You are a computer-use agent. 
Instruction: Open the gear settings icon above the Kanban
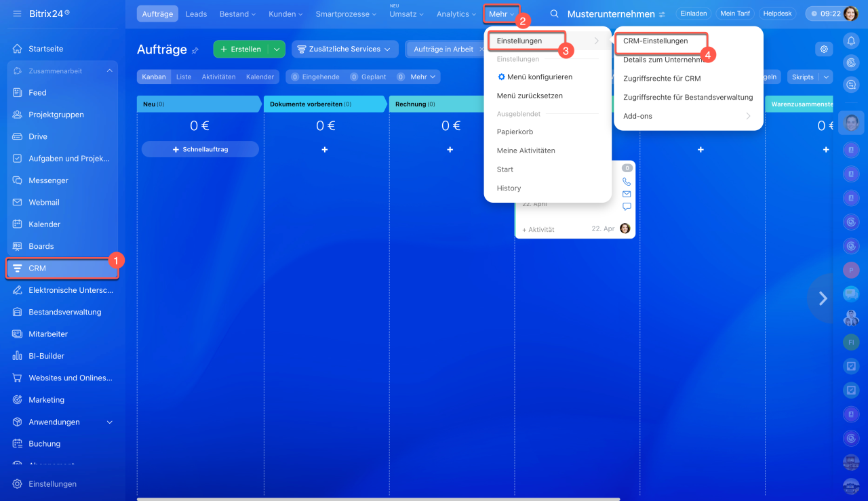(824, 49)
